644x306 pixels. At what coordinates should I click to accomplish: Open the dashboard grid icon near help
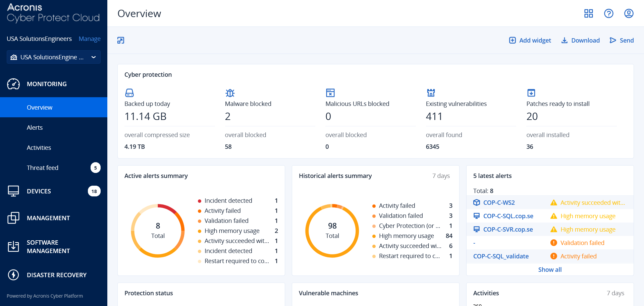point(589,13)
